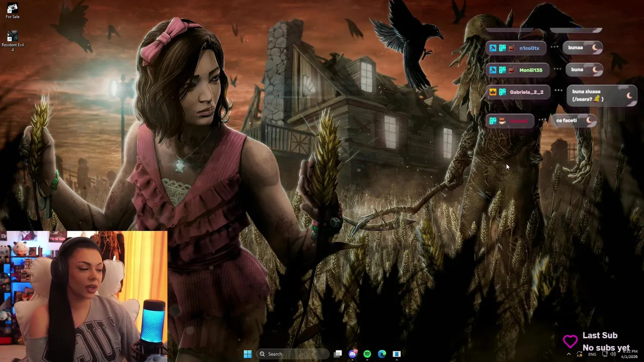Open Task View from the taskbar
The width and height of the screenshot is (644, 362).
(338, 354)
